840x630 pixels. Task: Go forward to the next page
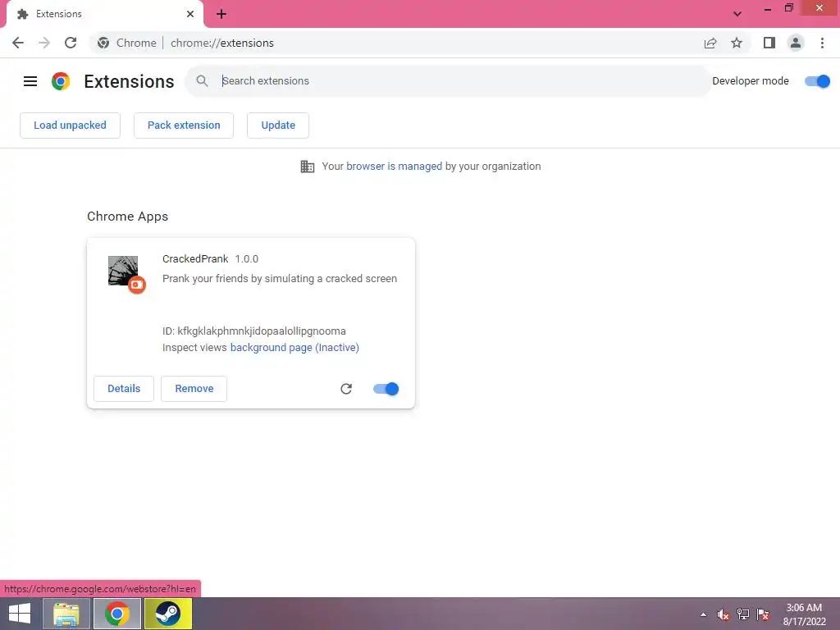pyautogui.click(x=44, y=43)
